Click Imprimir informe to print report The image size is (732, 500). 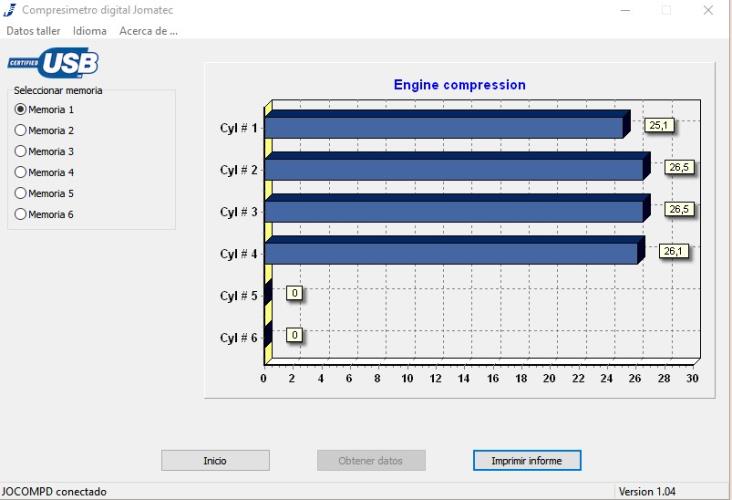pos(526,460)
